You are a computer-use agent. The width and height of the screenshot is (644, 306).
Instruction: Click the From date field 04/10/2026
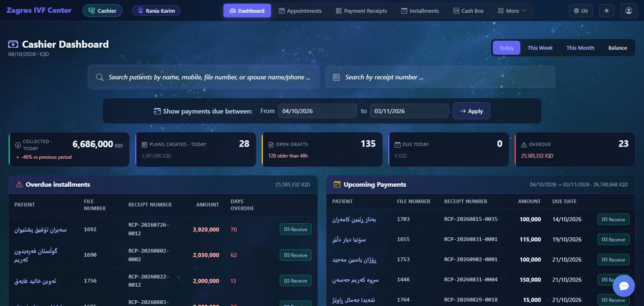coord(317,111)
